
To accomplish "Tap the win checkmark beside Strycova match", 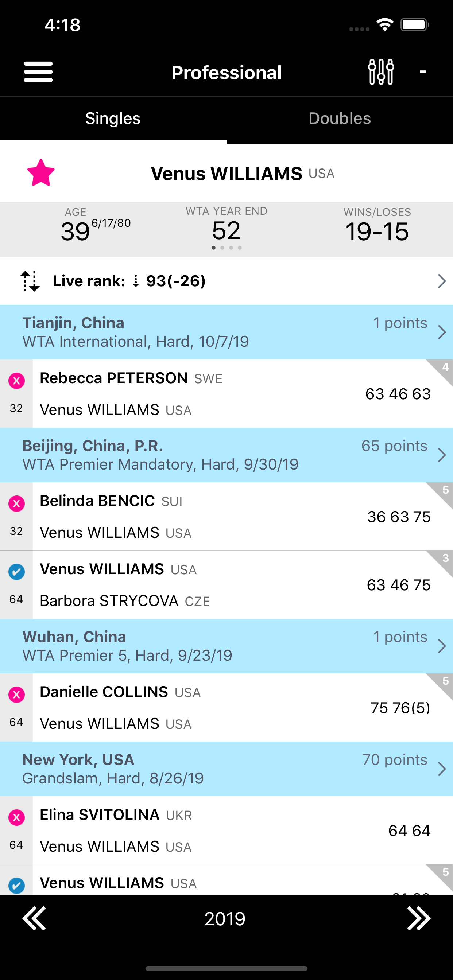I will (x=17, y=571).
